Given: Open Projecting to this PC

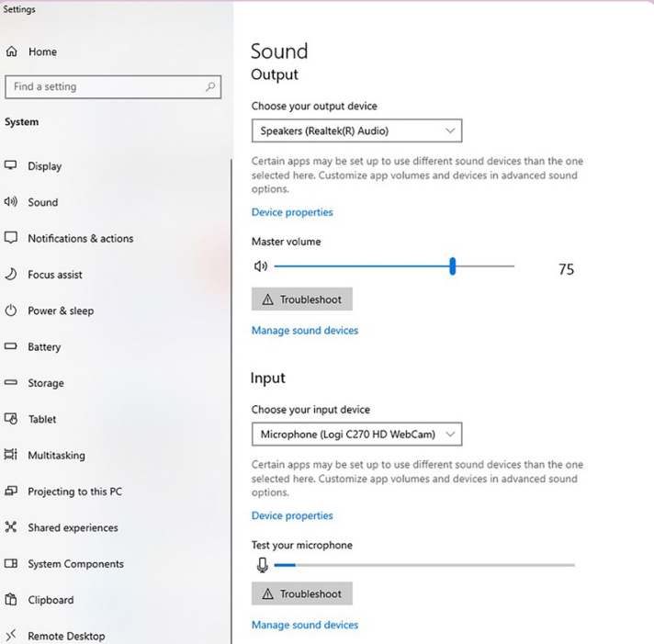Looking at the screenshot, I should 75,491.
